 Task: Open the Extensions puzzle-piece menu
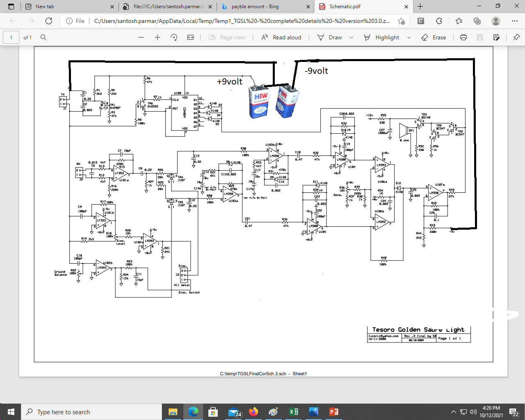click(439, 21)
